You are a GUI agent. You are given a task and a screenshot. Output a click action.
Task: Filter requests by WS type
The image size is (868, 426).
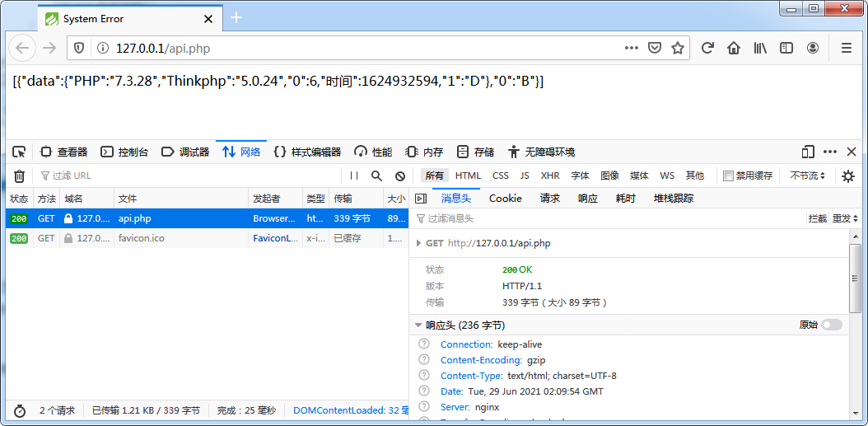click(x=667, y=176)
